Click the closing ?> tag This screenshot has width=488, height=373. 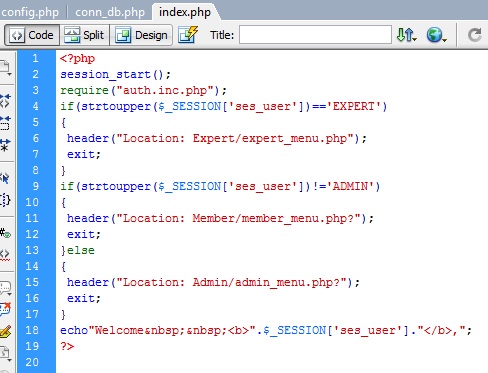click(x=67, y=346)
